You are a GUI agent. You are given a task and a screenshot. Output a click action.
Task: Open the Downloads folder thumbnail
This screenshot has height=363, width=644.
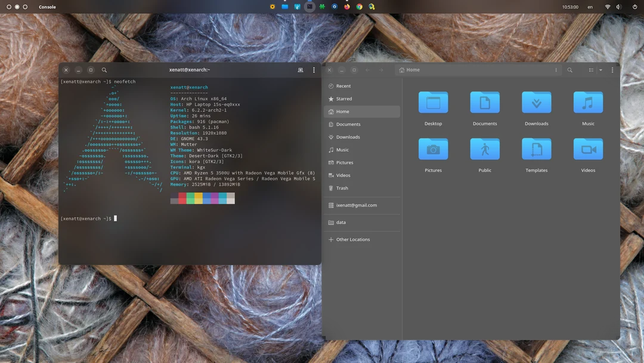click(x=536, y=101)
